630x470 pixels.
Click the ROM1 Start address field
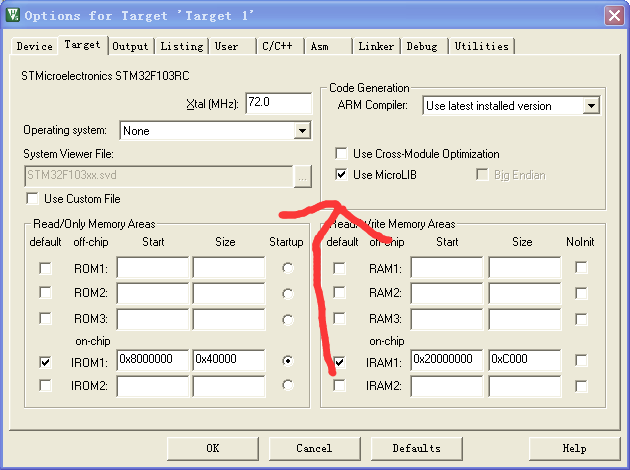pyautogui.click(x=153, y=268)
